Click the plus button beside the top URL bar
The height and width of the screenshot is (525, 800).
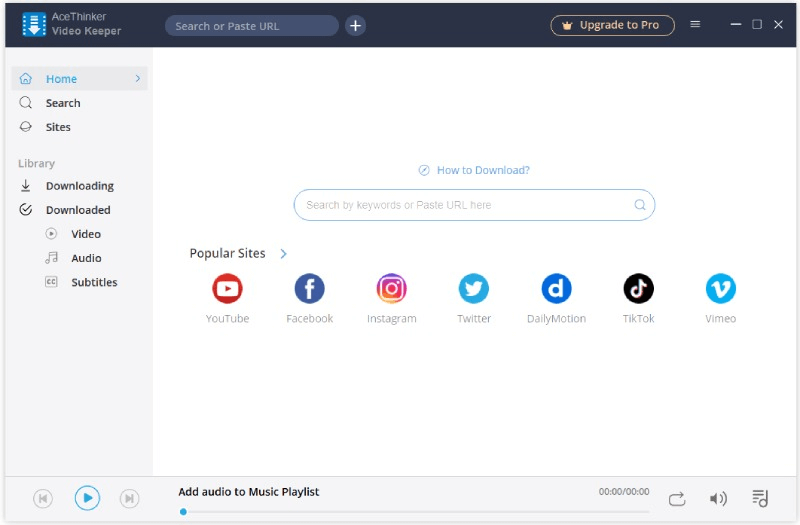coord(356,26)
